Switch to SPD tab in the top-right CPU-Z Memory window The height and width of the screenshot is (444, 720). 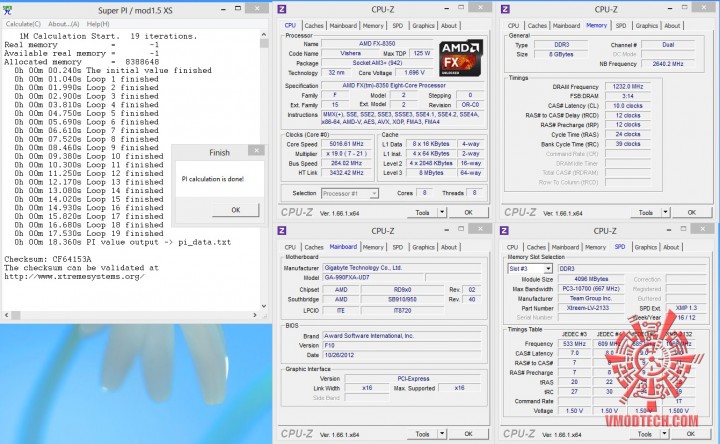click(621, 26)
